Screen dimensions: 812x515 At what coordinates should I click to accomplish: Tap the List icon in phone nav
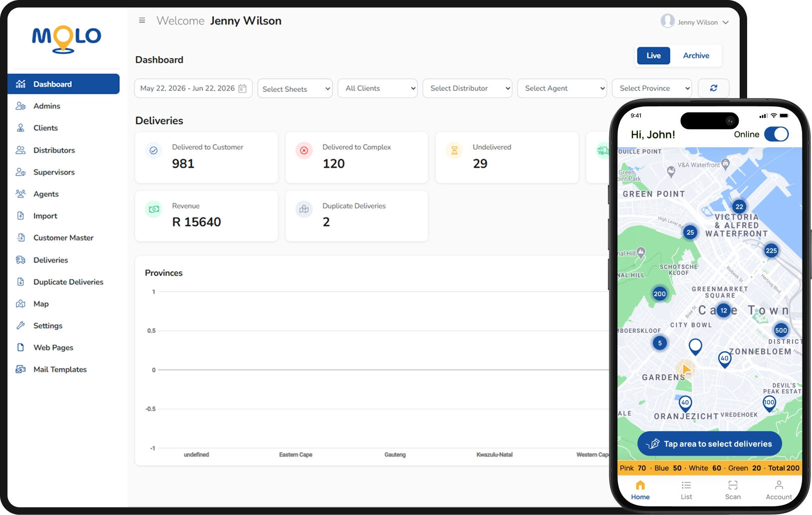click(x=686, y=485)
